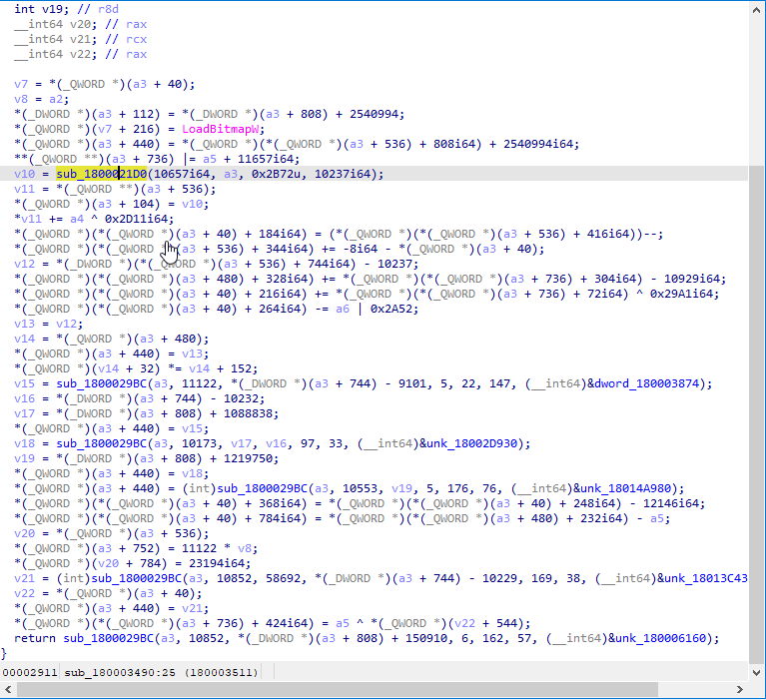This screenshot has width=766, height=700.
Task: Click unk_18002D930 reference
Action: (x=471, y=443)
